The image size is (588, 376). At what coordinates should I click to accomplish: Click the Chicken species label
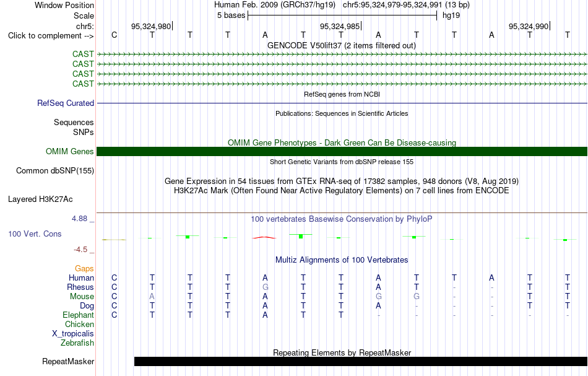point(79,325)
